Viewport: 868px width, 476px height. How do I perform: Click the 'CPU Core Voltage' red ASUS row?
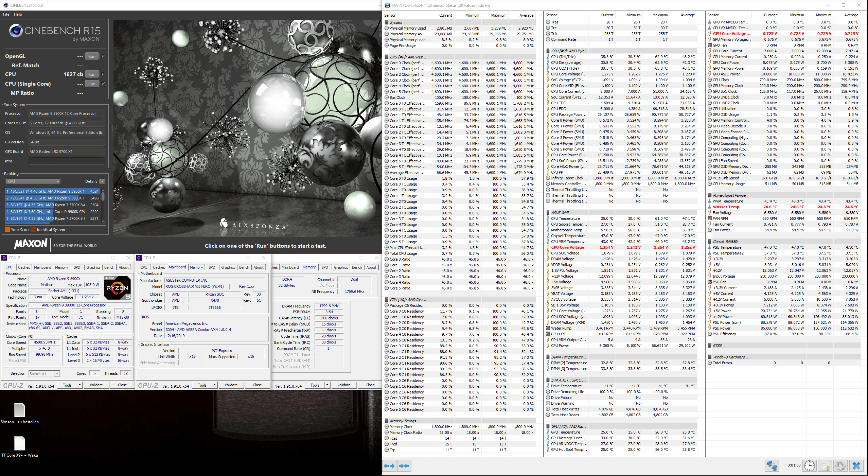(621, 247)
